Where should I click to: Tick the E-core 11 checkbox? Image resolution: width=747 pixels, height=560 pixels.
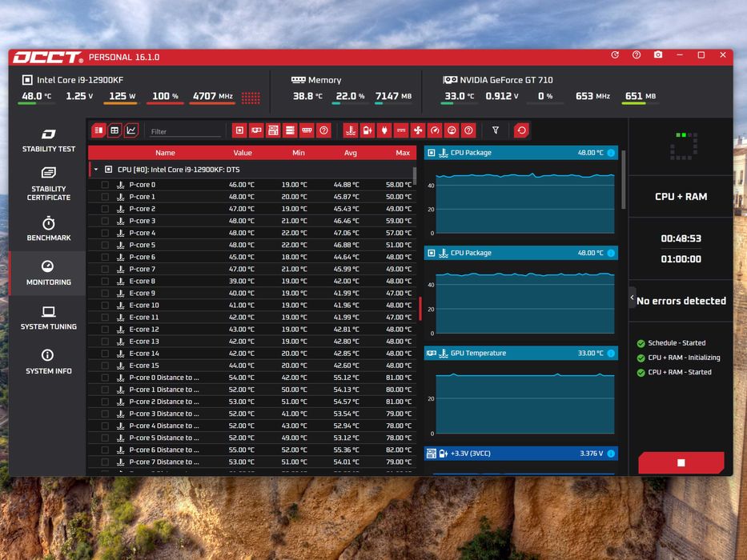tap(105, 317)
